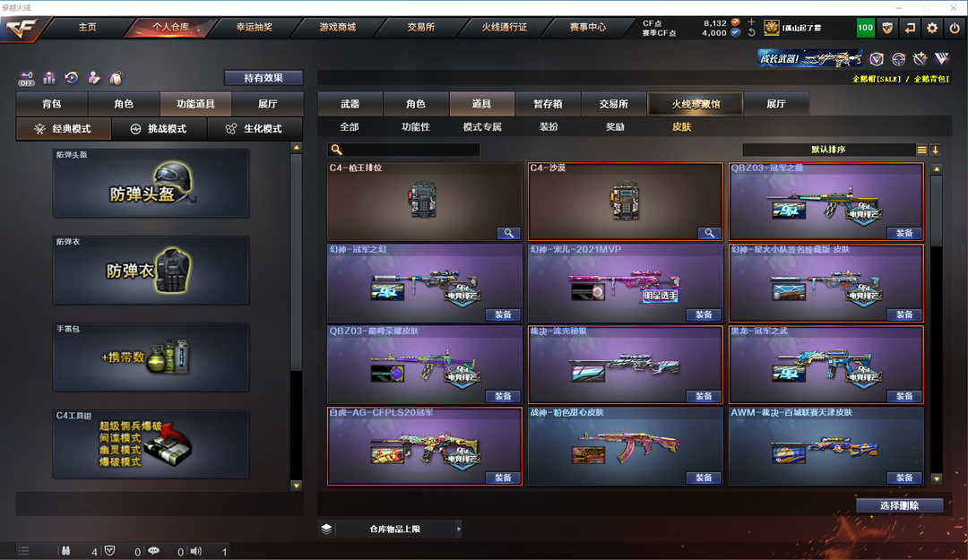968x560 pixels.
Task: Toggle the key OFF switch icon
Action: tap(27, 79)
